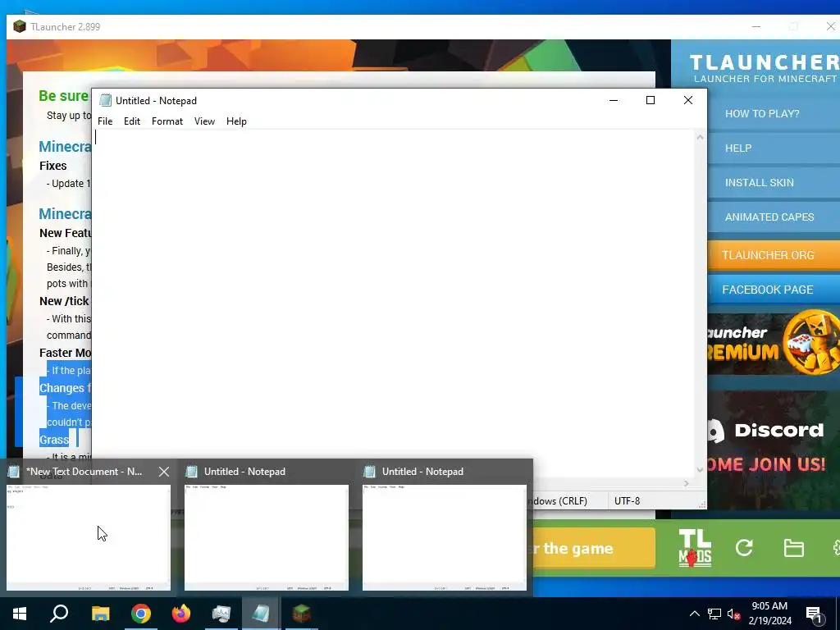Show hidden system tray icons
840x630 pixels.
pyautogui.click(x=694, y=614)
